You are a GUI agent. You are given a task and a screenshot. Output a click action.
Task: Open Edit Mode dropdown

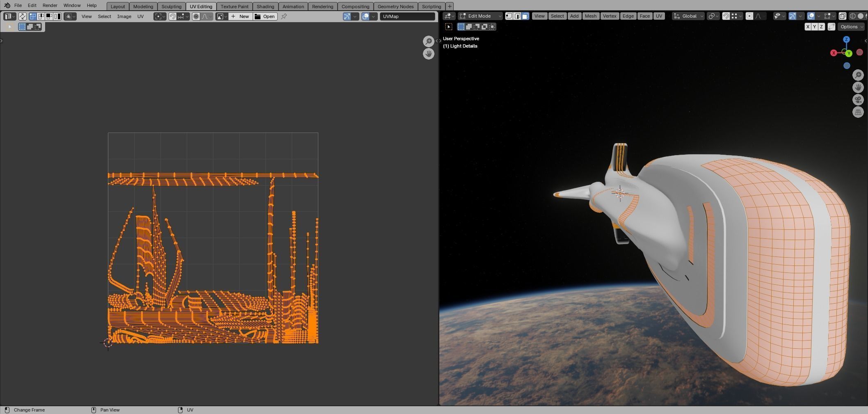point(480,16)
